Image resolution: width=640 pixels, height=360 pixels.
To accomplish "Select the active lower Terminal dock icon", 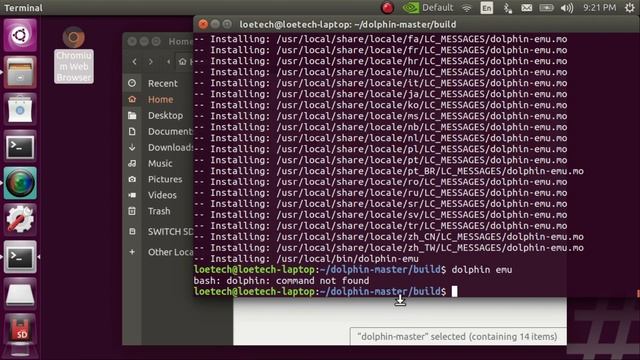I will click(20, 257).
